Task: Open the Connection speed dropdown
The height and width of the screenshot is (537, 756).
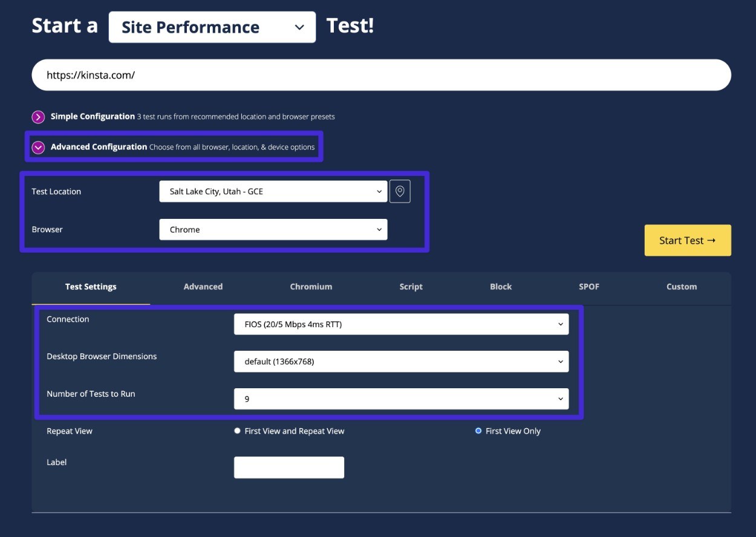Action: pyautogui.click(x=401, y=324)
